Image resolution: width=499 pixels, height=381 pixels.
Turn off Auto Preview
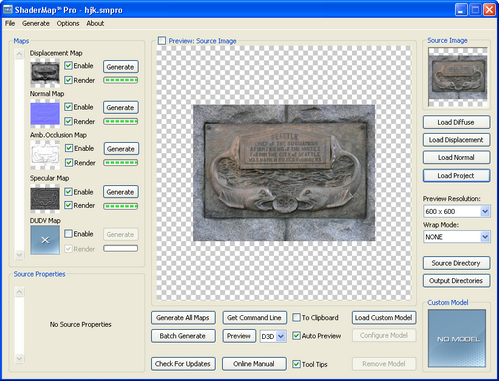pyautogui.click(x=296, y=336)
